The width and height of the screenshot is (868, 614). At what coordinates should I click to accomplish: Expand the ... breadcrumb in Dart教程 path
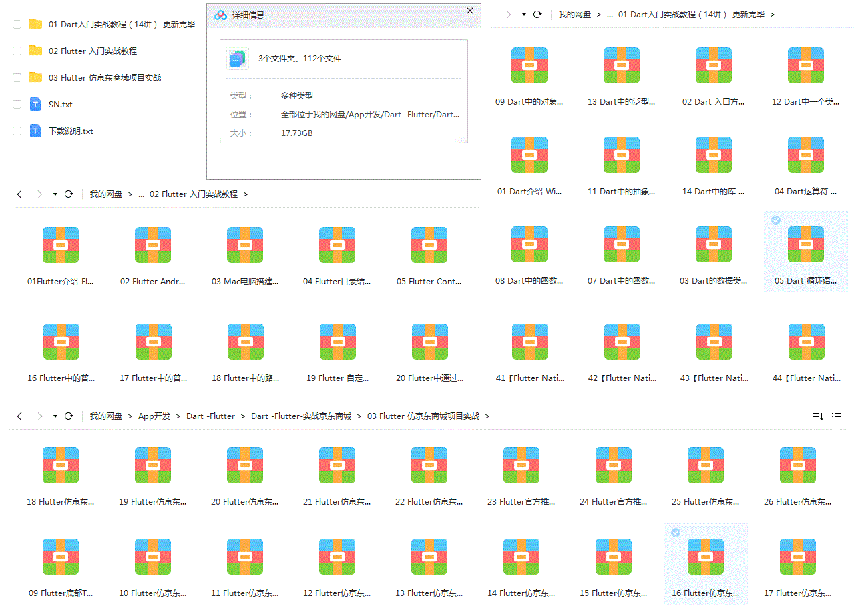tap(610, 14)
